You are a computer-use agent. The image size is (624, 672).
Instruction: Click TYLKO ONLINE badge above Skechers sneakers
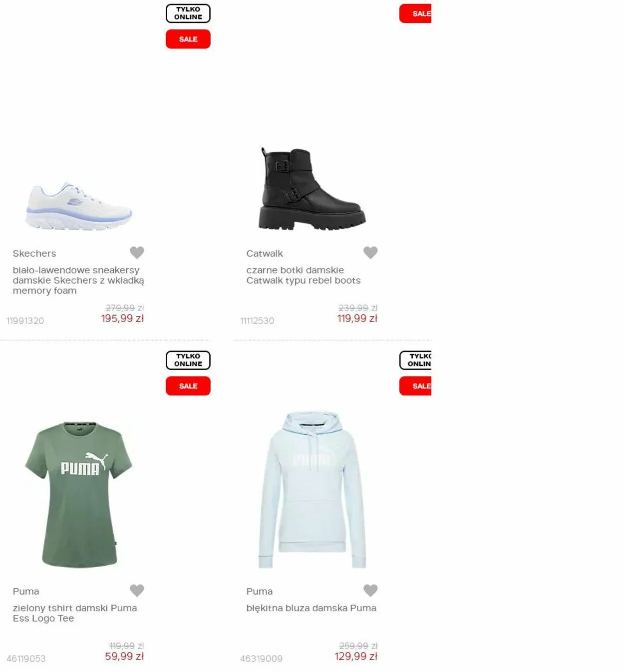point(188,13)
